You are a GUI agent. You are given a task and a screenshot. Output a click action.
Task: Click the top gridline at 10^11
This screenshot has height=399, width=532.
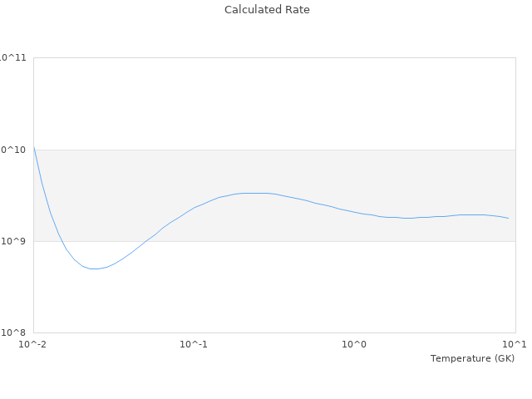pyautogui.click(x=274, y=58)
